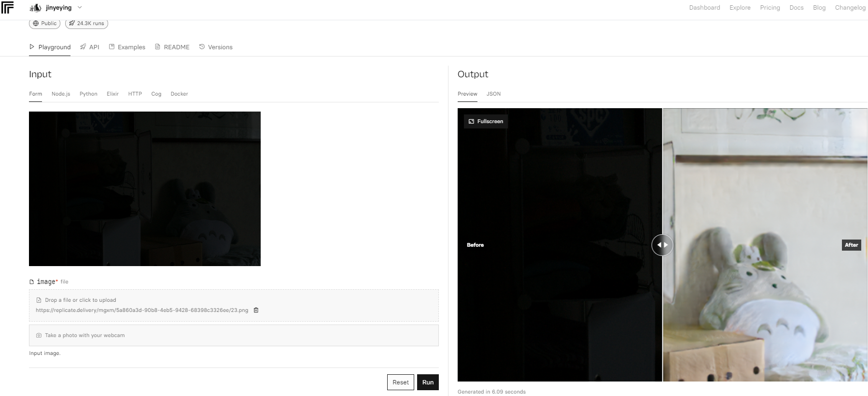
Task: Open the README tab
Action: (x=172, y=47)
